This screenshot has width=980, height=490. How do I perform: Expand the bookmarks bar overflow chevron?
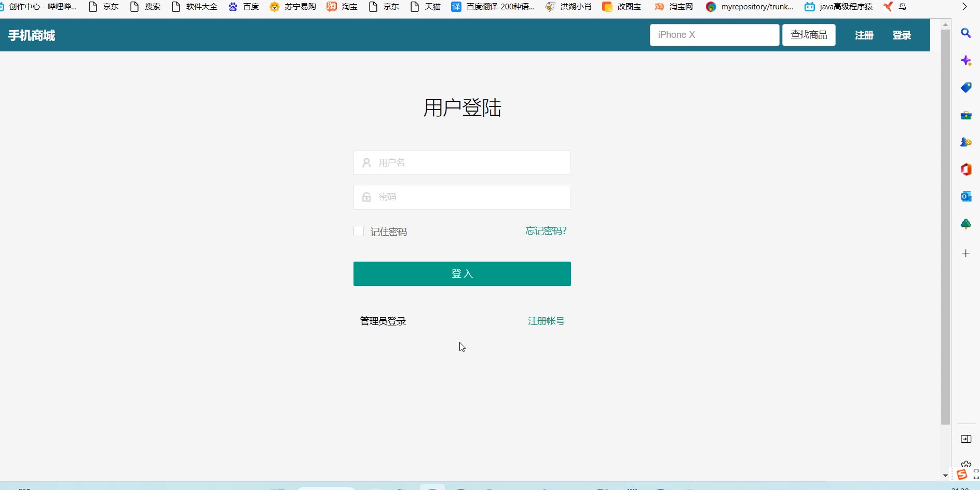[964, 7]
